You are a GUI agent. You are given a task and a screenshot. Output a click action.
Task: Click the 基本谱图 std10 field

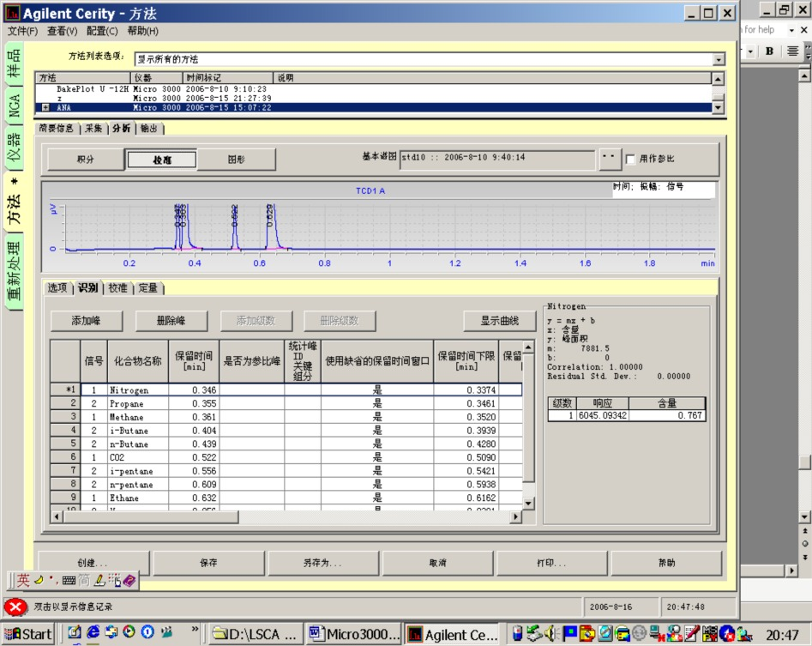[497, 158]
